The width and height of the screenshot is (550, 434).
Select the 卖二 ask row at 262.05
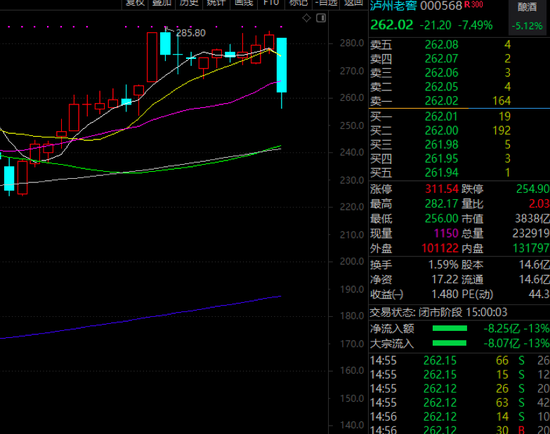point(460,87)
